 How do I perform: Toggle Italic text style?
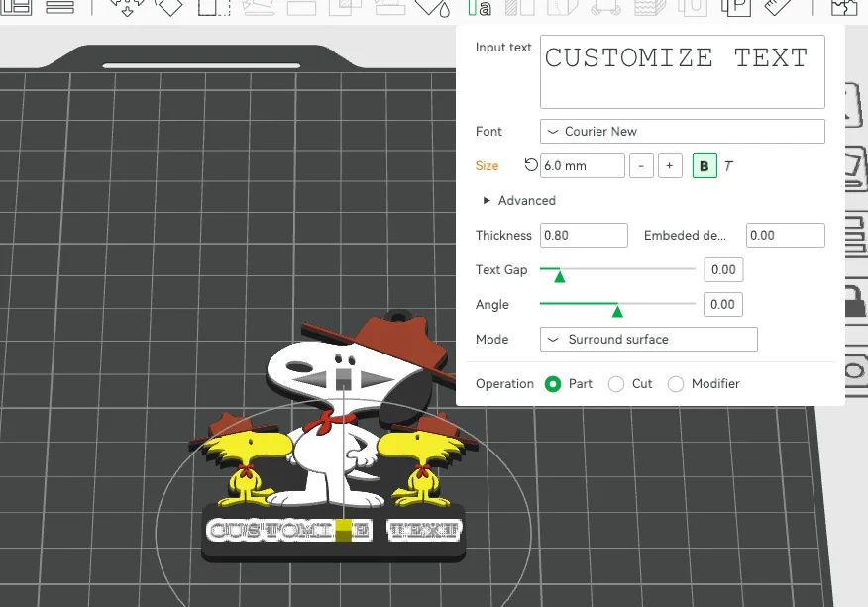(x=728, y=166)
